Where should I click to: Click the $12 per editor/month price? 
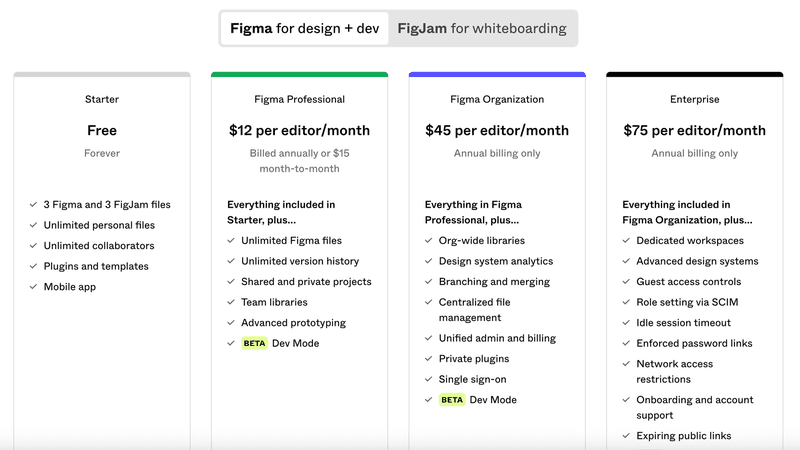(x=300, y=130)
